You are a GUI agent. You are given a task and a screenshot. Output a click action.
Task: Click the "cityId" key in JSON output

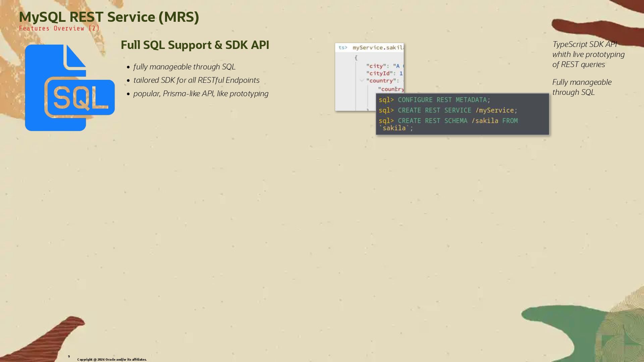click(379, 73)
